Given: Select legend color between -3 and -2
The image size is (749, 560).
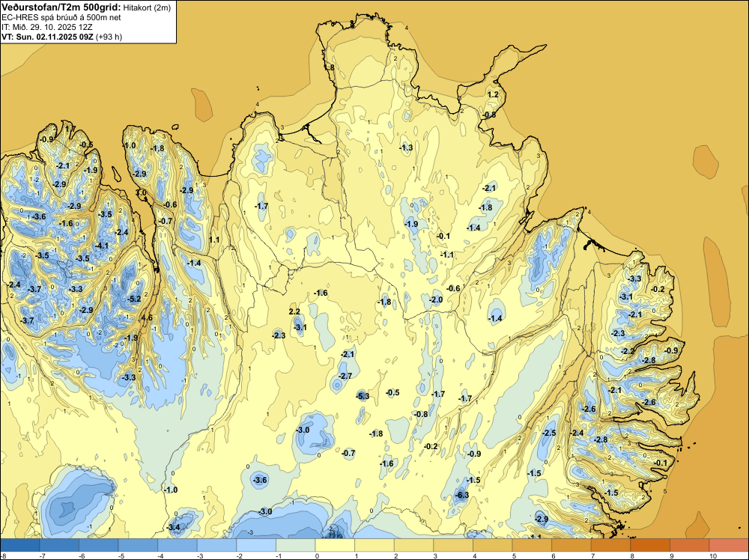Looking at the screenshot, I should [217, 545].
